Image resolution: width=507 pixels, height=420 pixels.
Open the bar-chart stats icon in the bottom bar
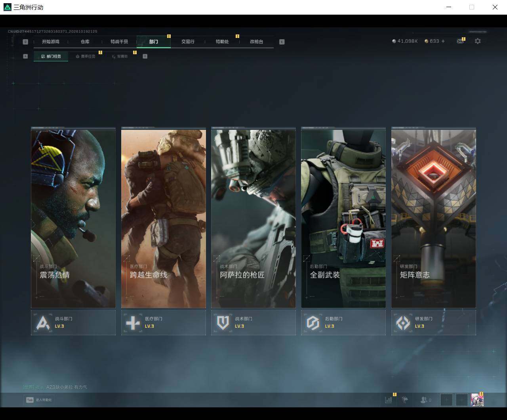coord(389,400)
